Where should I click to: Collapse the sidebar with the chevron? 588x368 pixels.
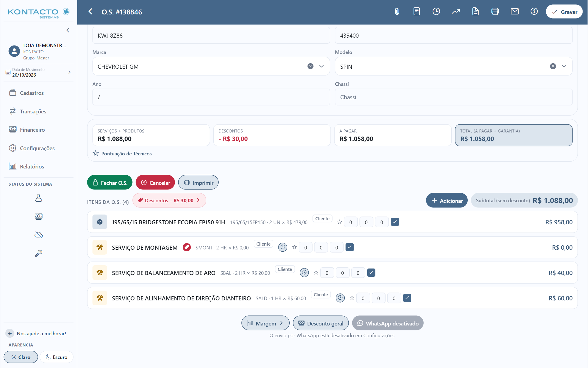[68, 30]
